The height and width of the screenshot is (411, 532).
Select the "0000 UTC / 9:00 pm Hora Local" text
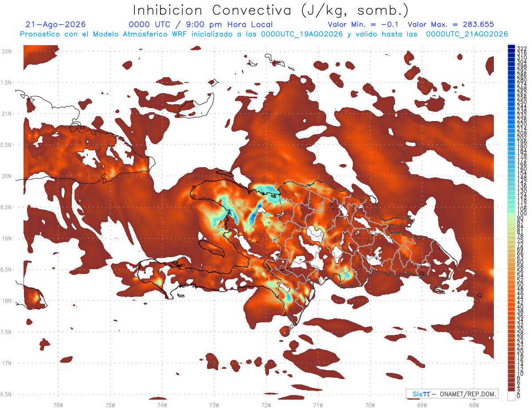(x=200, y=24)
